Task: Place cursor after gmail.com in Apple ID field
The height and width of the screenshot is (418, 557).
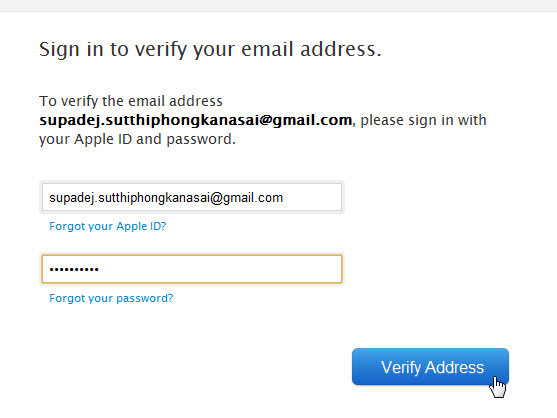Action: click(284, 197)
